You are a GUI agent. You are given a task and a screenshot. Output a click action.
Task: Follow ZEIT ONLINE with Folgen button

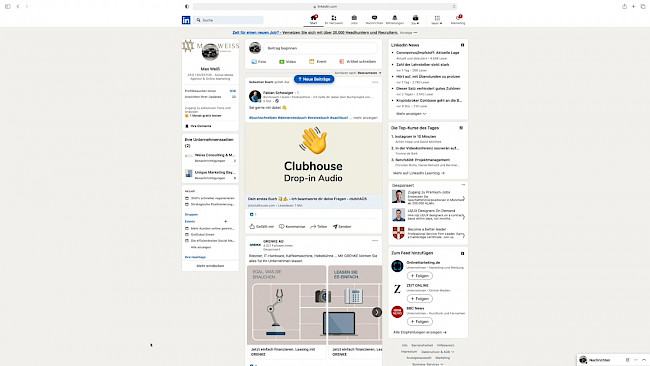[420, 298]
